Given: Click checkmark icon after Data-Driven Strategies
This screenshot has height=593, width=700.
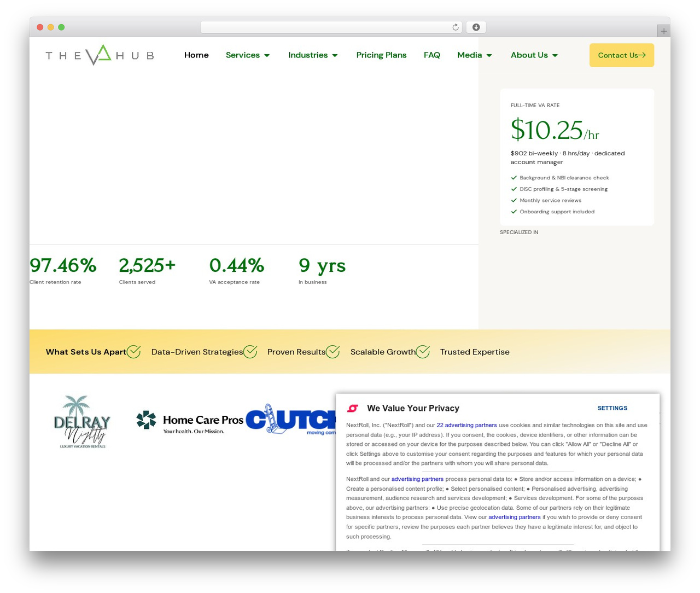Looking at the screenshot, I should tap(250, 352).
